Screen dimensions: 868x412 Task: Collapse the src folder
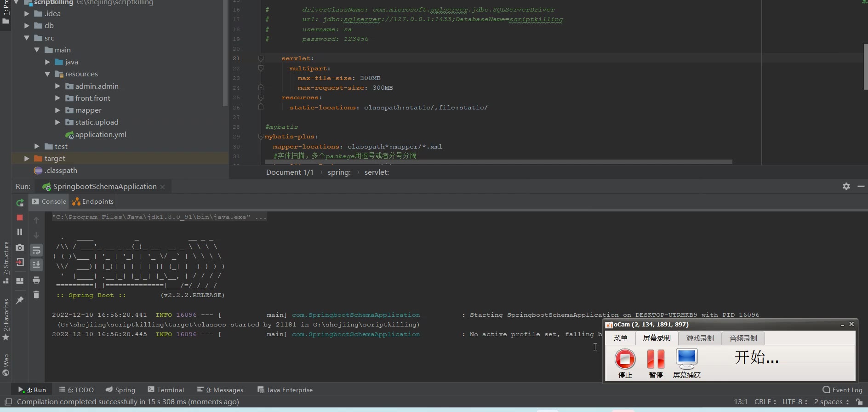[x=27, y=38]
